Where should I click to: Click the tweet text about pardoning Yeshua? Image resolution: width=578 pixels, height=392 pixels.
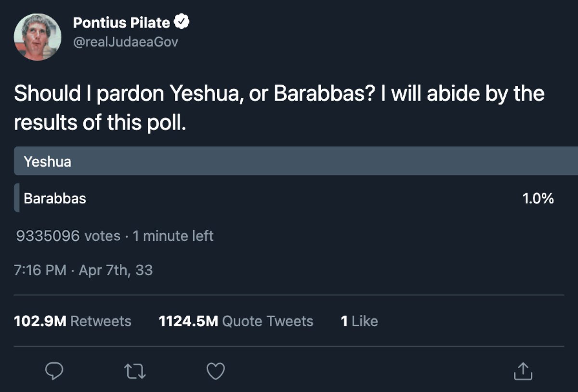point(279,108)
